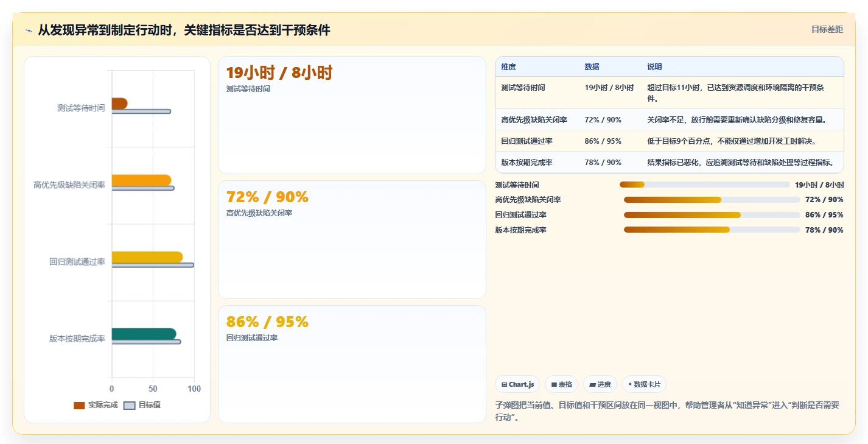Select the 回归测试通过率 table row label
Image resolution: width=868 pixels, height=444 pixels.
527,141
